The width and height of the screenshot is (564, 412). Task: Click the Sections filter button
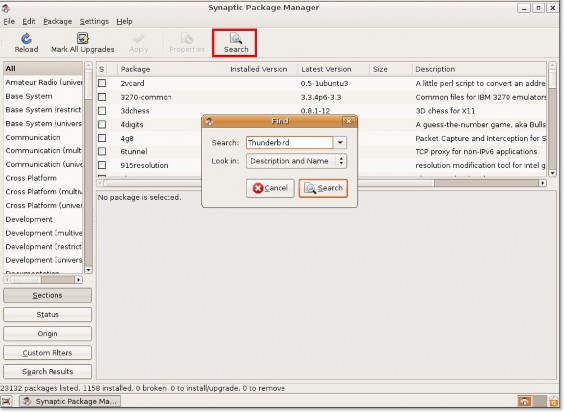tap(47, 295)
